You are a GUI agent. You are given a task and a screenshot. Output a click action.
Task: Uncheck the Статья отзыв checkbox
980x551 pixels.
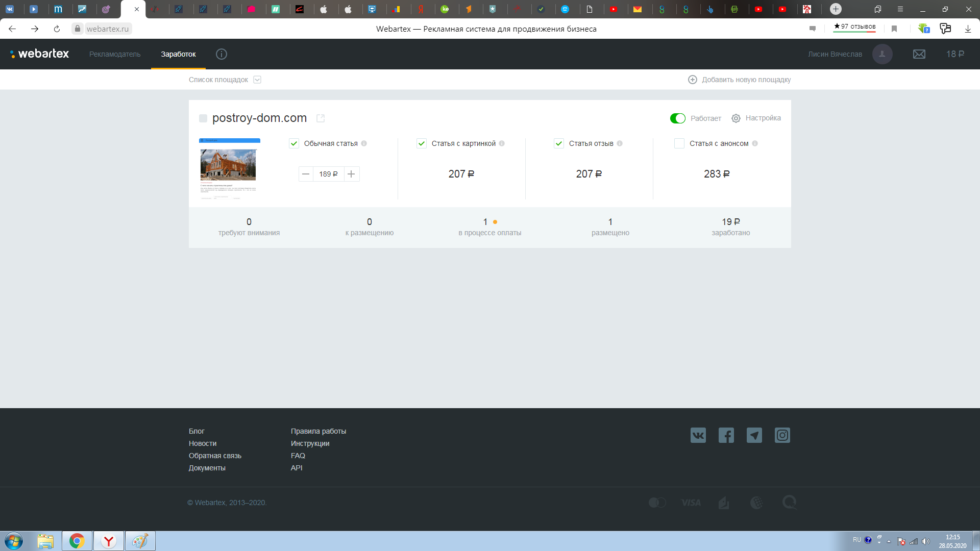click(559, 143)
